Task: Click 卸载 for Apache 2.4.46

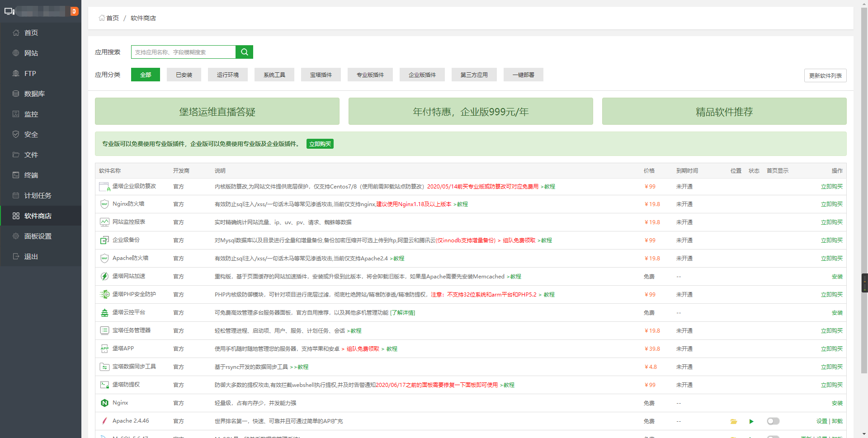Action: point(837,421)
